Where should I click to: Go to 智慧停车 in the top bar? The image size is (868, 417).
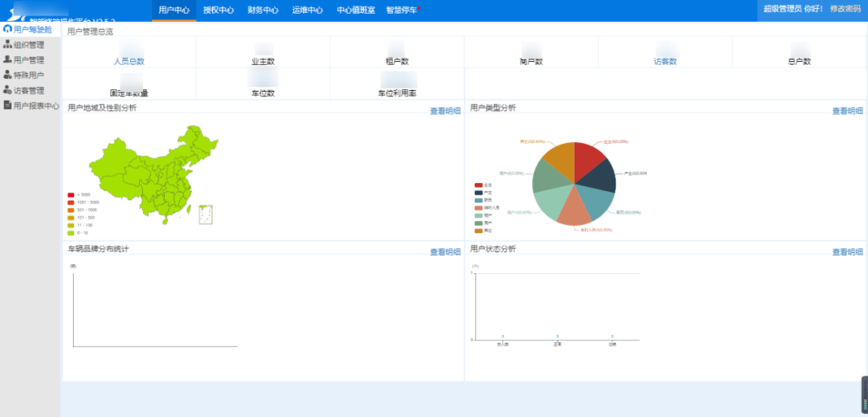pyautogui.click(x=401, y=10)
